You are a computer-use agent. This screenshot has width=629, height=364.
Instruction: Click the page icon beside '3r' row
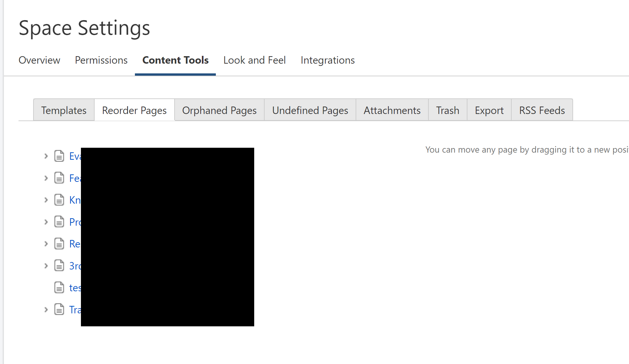[x=59, y=265]
